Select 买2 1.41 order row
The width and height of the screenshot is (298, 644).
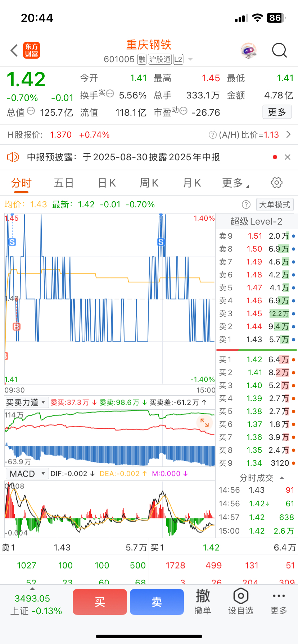point(257,373)
